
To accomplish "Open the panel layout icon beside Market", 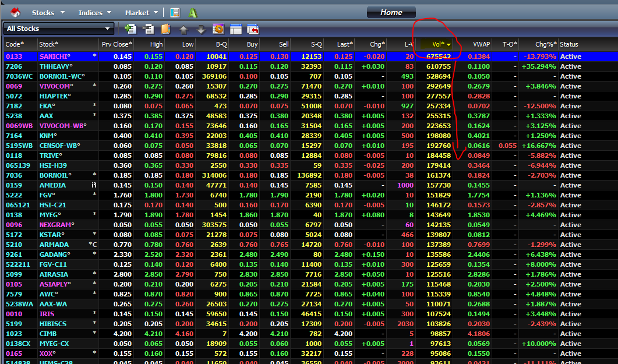I will (175, 13).
